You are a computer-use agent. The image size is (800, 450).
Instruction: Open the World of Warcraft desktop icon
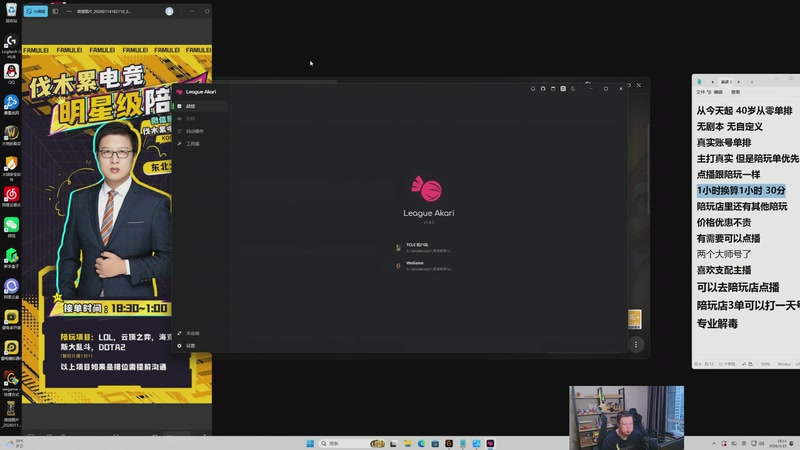11,135
